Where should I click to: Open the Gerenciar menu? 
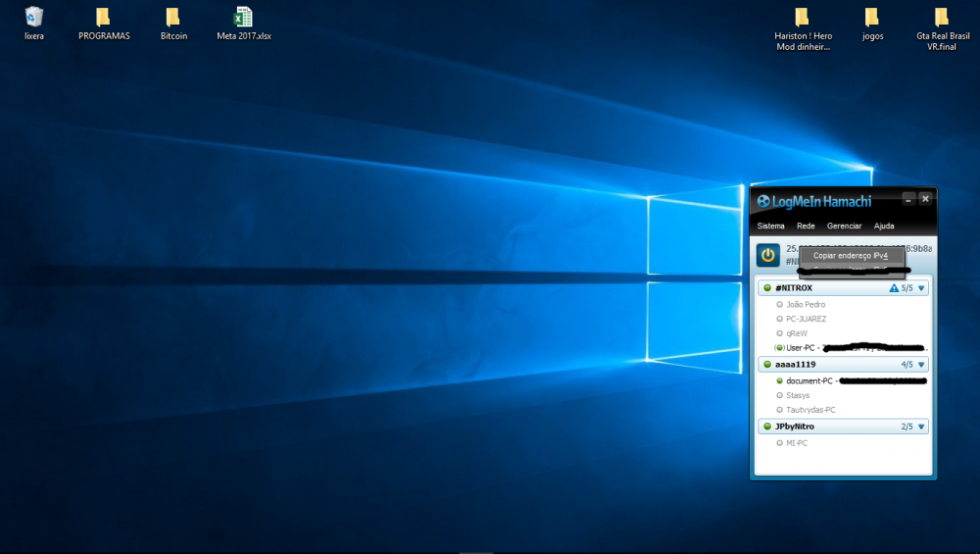(x=844, y=226)
